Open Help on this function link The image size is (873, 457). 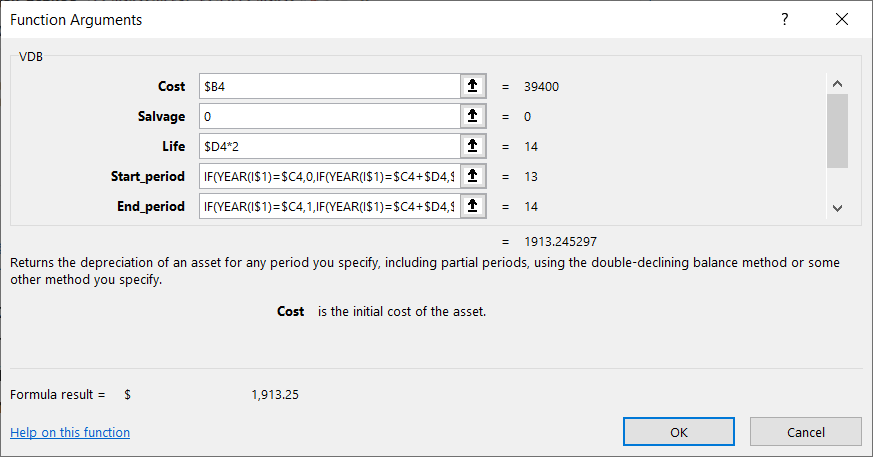pos(70,433)
